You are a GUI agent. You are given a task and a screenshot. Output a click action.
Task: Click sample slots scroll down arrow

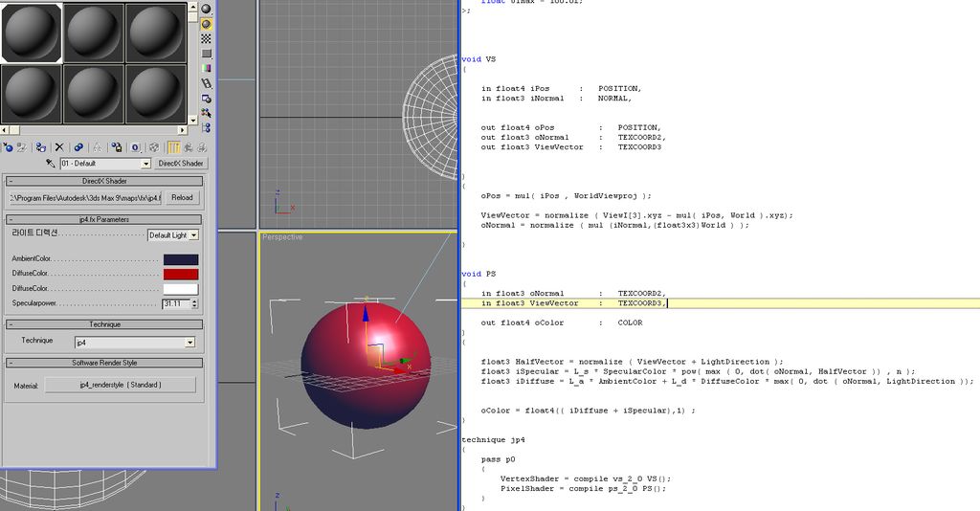[192, 120]
